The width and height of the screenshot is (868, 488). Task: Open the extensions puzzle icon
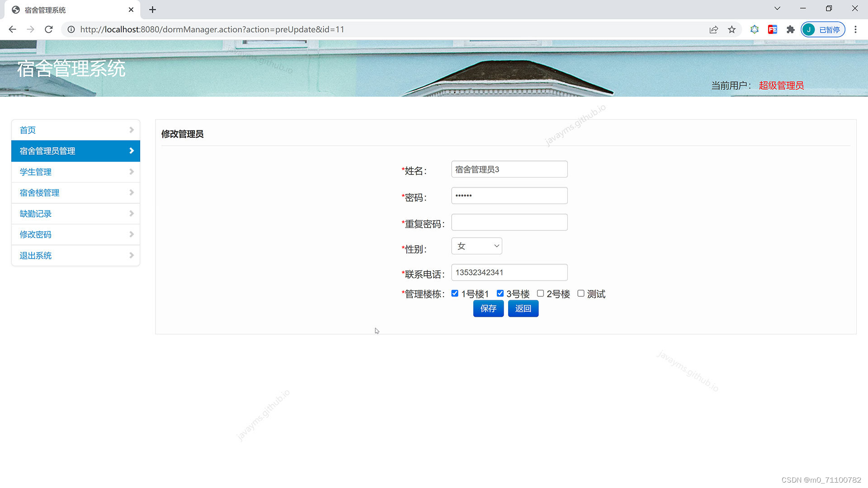click(x=790, y=29)
